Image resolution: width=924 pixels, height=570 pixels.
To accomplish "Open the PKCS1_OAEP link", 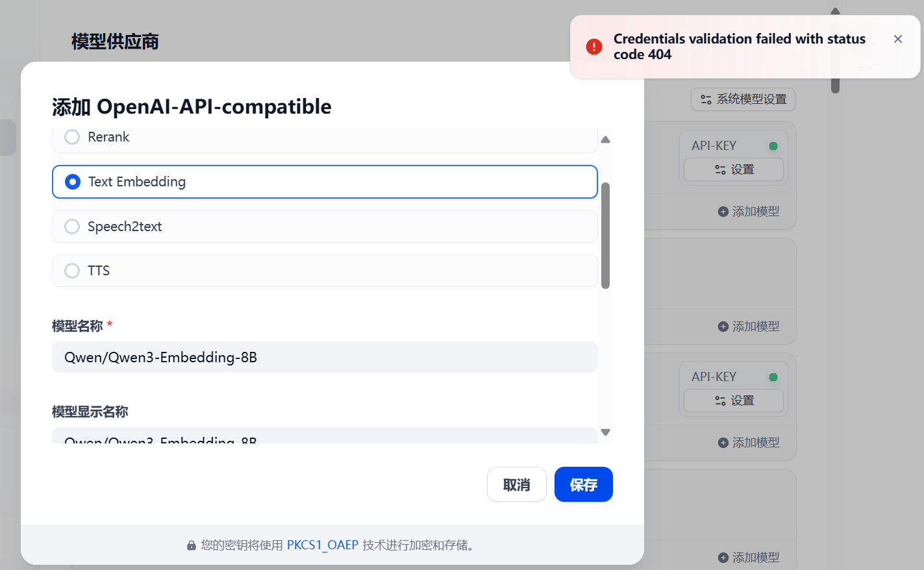I will coord(323,545).
